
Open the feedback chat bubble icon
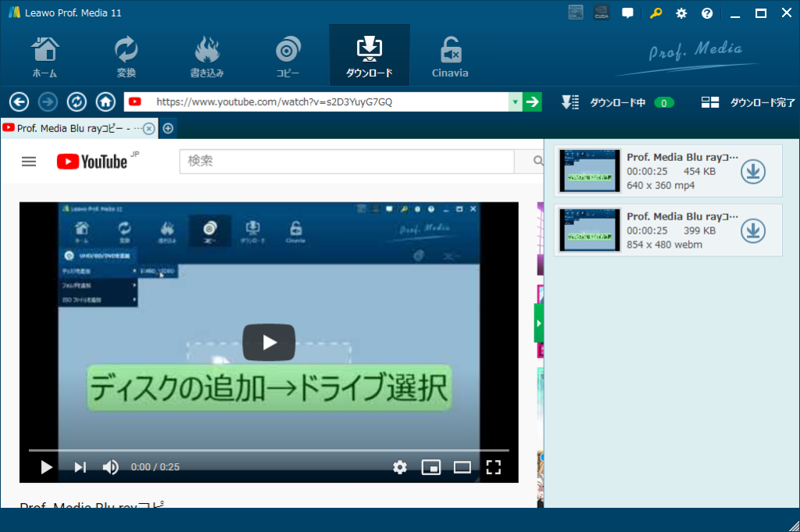click(627, 13)
